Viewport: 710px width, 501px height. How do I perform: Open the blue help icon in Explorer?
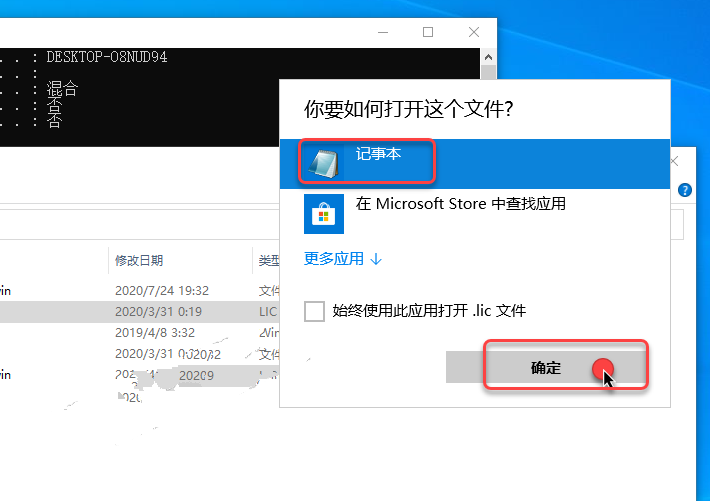pos(685,190)
